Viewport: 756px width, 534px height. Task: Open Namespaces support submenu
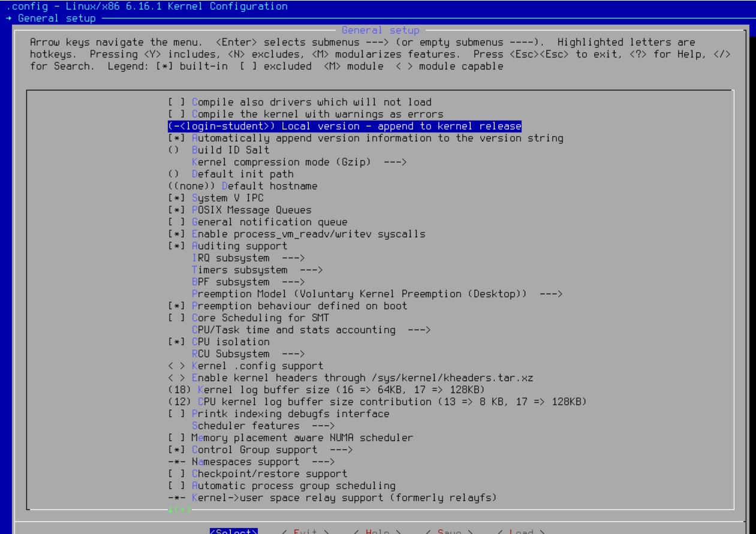point(252,461)
